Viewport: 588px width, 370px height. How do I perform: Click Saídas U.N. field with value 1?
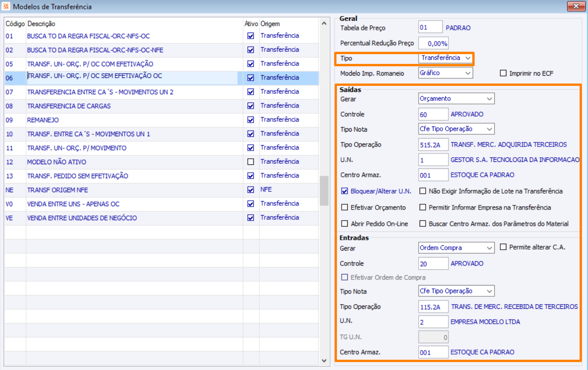point(433,160)
